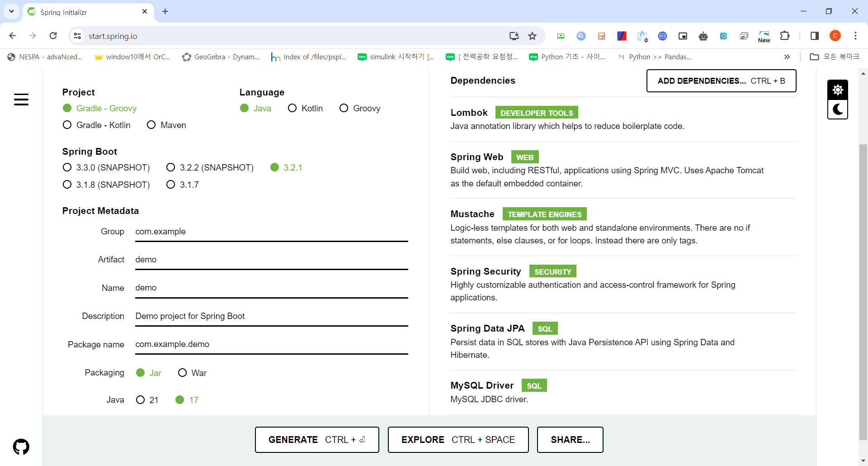Image resolution: width=868 pixels, height=466 pixels.
Task: Edit the Name field
Action: 271,288
